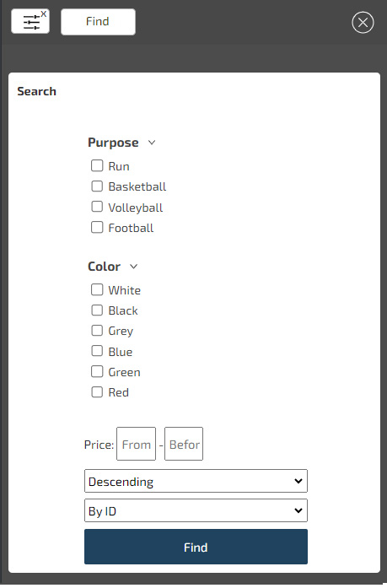The height and width of the screenshot is (588, 387).
Task: Toggle the Grey color checkbox
Action: (97, 331)
